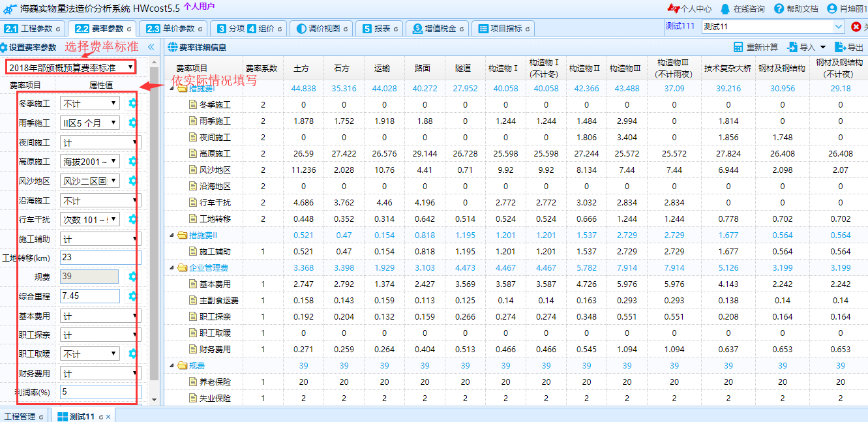Open settings gear for 风沙地区
This screenshot has height=422, width=868.
tap(133, 181)
